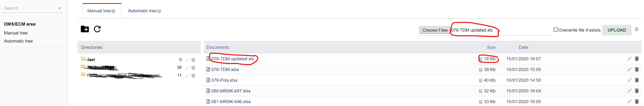Edit the 078-TDM.xlsx file entry
The image size is (644, 106).
click(629, 69)
